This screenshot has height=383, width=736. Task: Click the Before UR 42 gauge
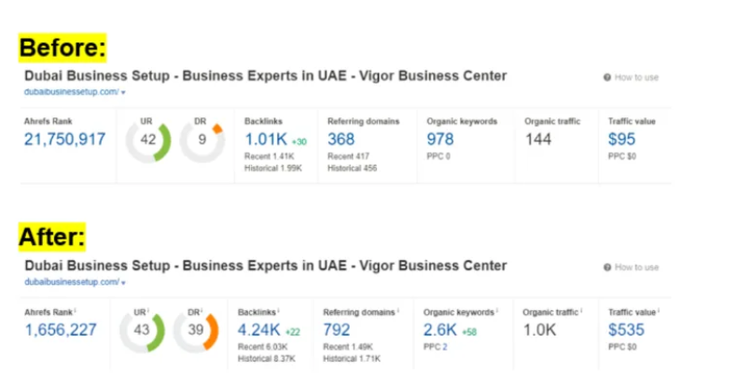coord(148,142)
